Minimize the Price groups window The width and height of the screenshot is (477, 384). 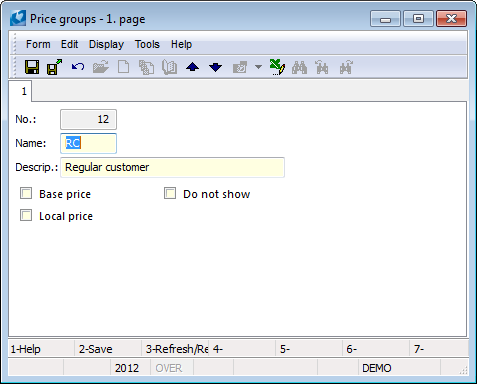click(x=385, y=19)
